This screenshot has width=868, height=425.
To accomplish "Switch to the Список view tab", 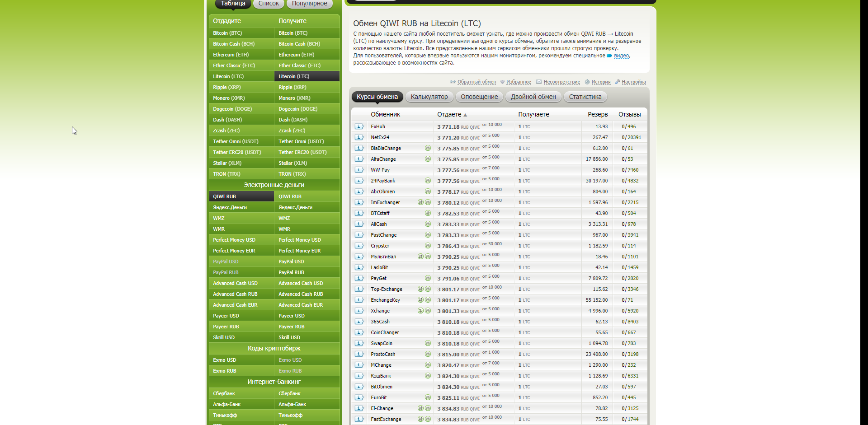I will click(269, 4).
